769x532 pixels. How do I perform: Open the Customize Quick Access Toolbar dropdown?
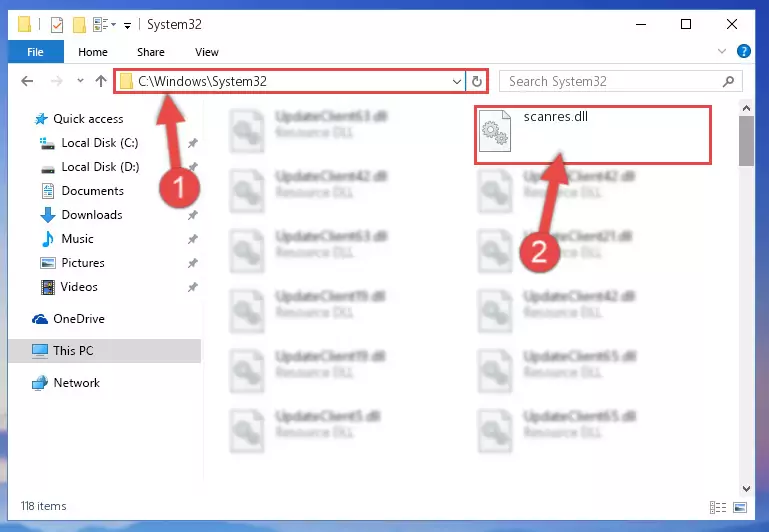click(127, 25)
